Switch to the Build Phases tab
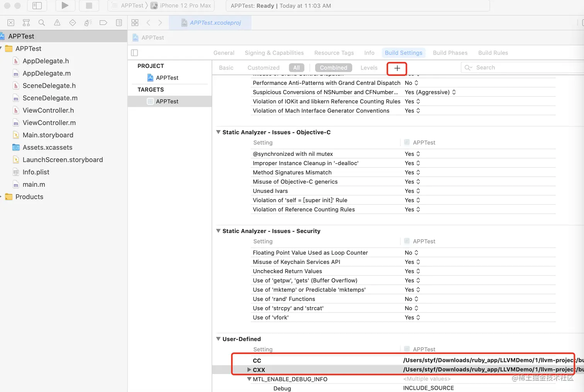The image size is (584, 392). coord(450,53)
